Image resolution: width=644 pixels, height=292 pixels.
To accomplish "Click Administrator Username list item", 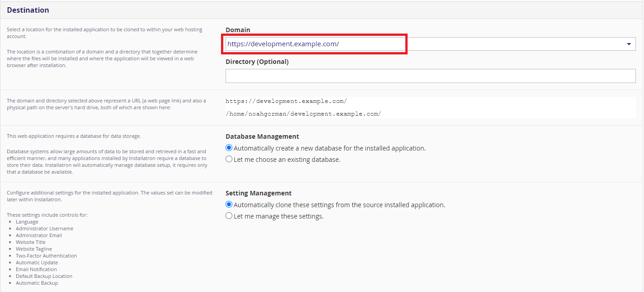I will [44, 229].
